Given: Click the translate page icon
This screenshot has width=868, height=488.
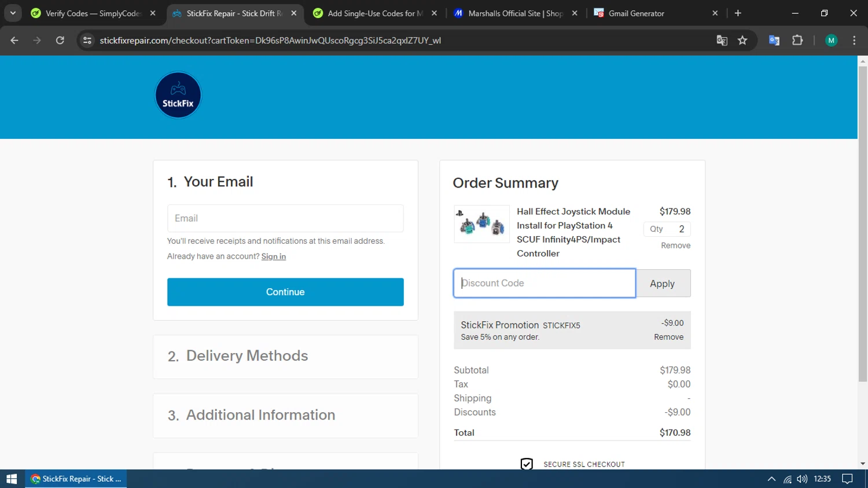Looking at the screenshot, I should pos(722,41).
